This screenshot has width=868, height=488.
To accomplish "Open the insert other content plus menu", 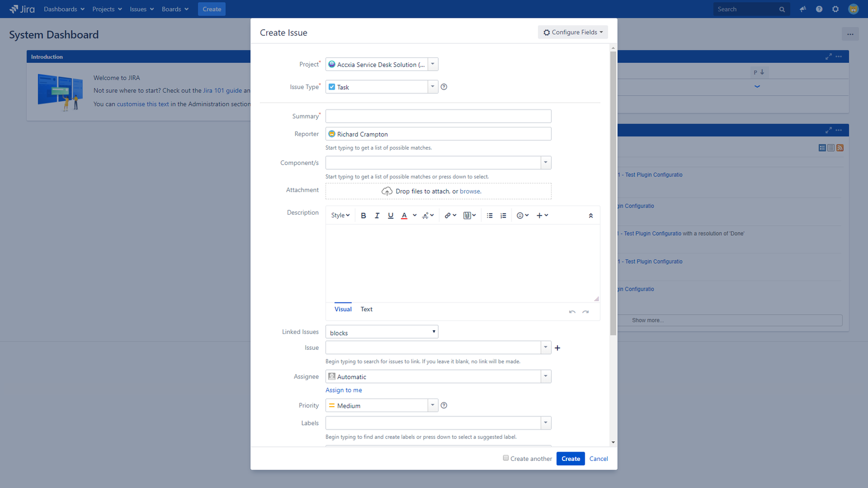I will [x=542, y=216].
